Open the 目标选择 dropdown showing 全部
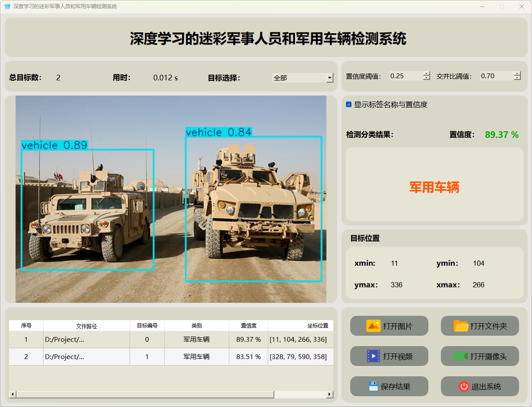This screenshot has width=532, height=407. [x=303, y=78]
